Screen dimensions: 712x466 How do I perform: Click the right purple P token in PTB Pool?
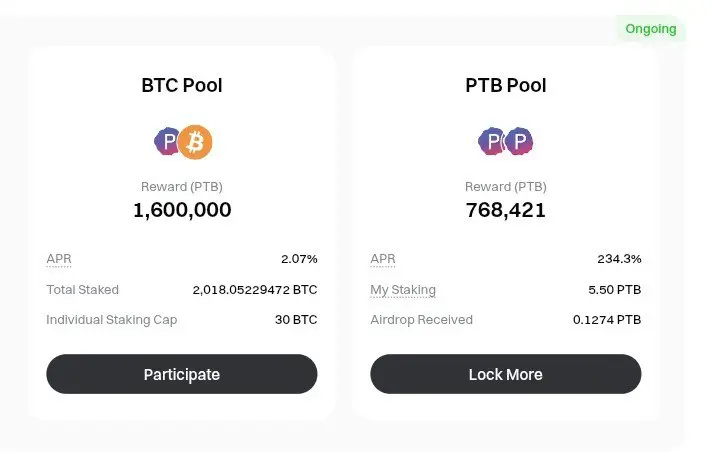click(x=519, y=141)
